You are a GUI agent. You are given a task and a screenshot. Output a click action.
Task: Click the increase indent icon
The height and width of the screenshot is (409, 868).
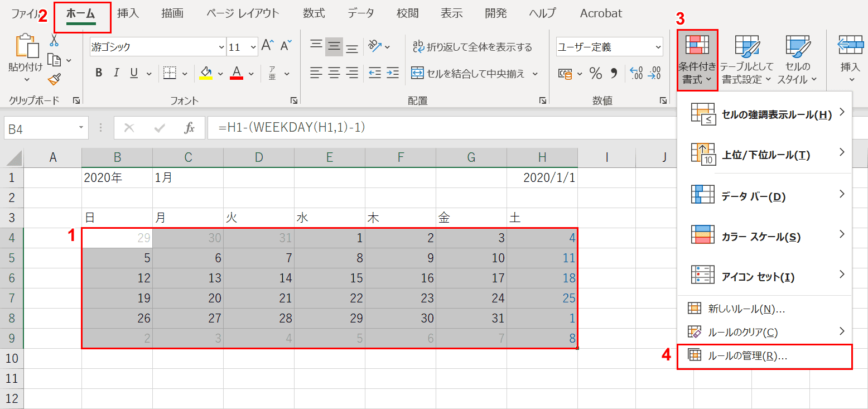pos(393,73)
